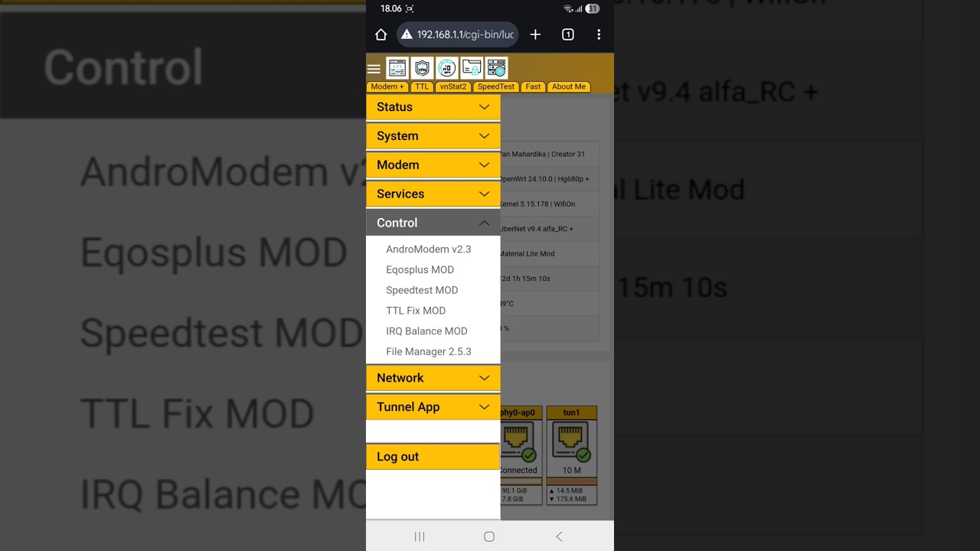Expand the System menu section
The image size is (980, 551).
pos(433,136)
